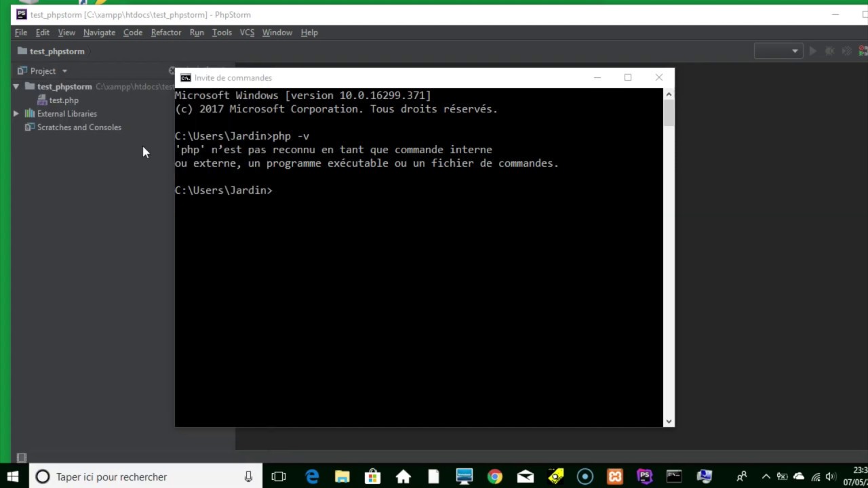The image size is (868, 488).
Task: Minimize the Command Prompt window
Action: point(597,77)
